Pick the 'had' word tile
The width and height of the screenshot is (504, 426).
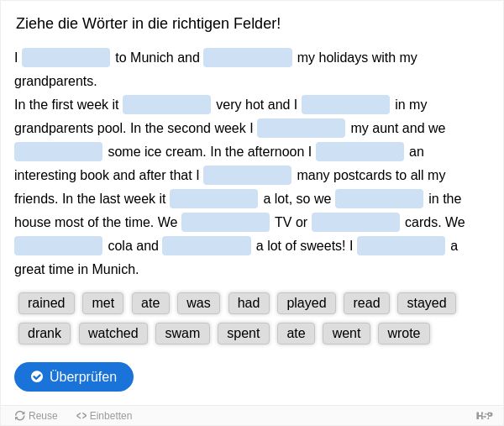249,303
